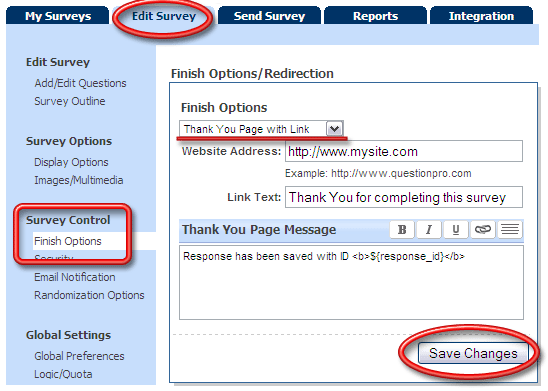The width and height of the screenshot is (548, 391).
Task: Open the Survey Outline link
Action: [70, 101]
